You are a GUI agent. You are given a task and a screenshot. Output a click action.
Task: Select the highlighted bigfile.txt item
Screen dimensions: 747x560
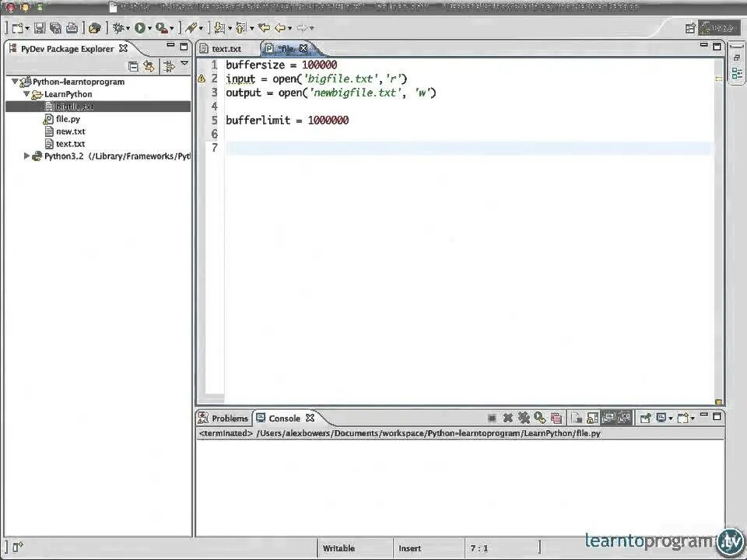[x=98, y=107]
